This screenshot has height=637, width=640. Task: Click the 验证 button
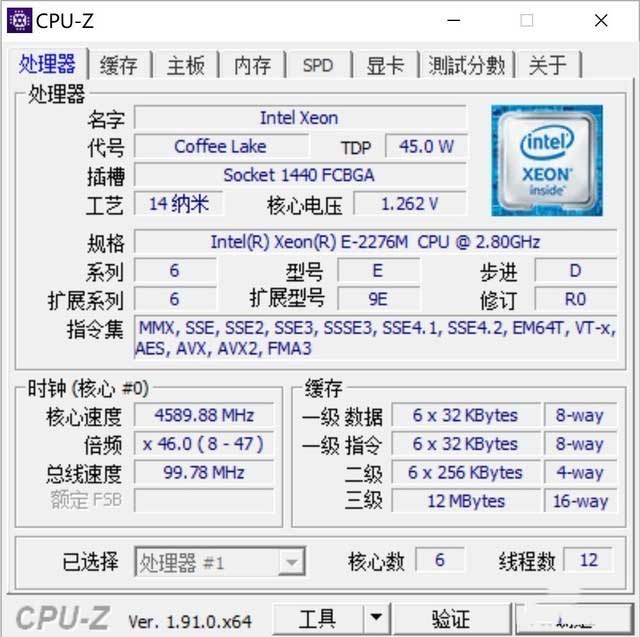(x=451, y=619)
